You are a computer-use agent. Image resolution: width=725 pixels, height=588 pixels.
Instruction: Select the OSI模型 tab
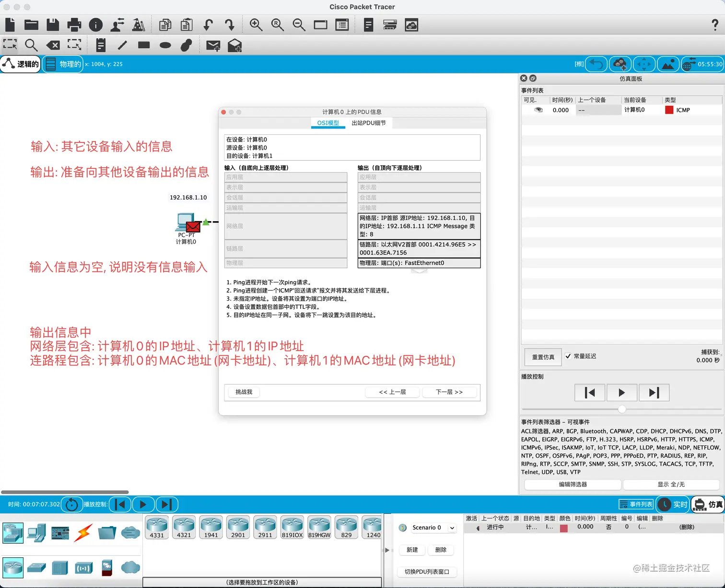pos(328,123)
